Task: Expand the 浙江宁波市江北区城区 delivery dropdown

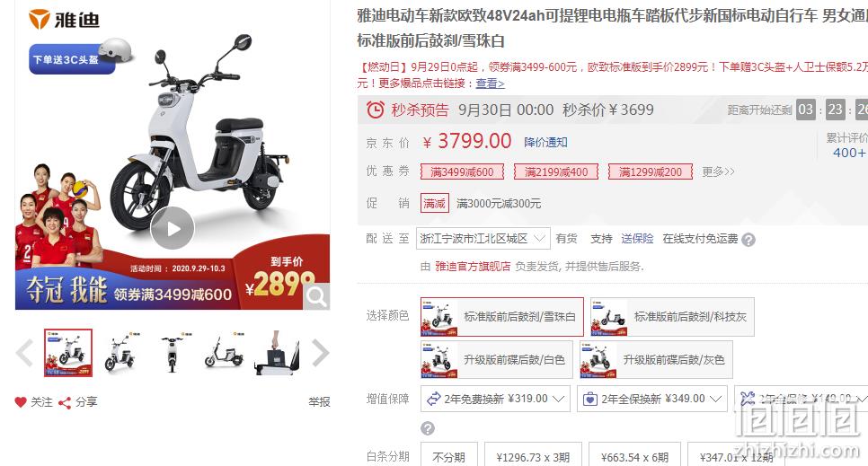Action: click(483, 239)
